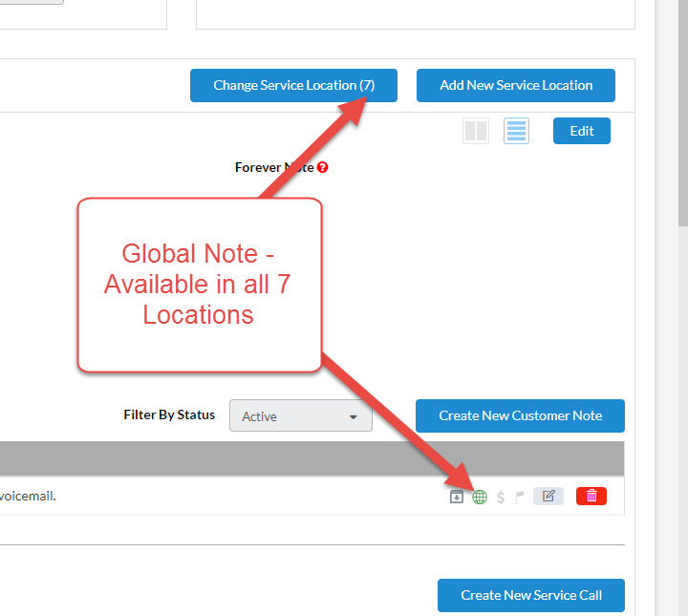Click Add New Service Location button

(x=516, y=85)
